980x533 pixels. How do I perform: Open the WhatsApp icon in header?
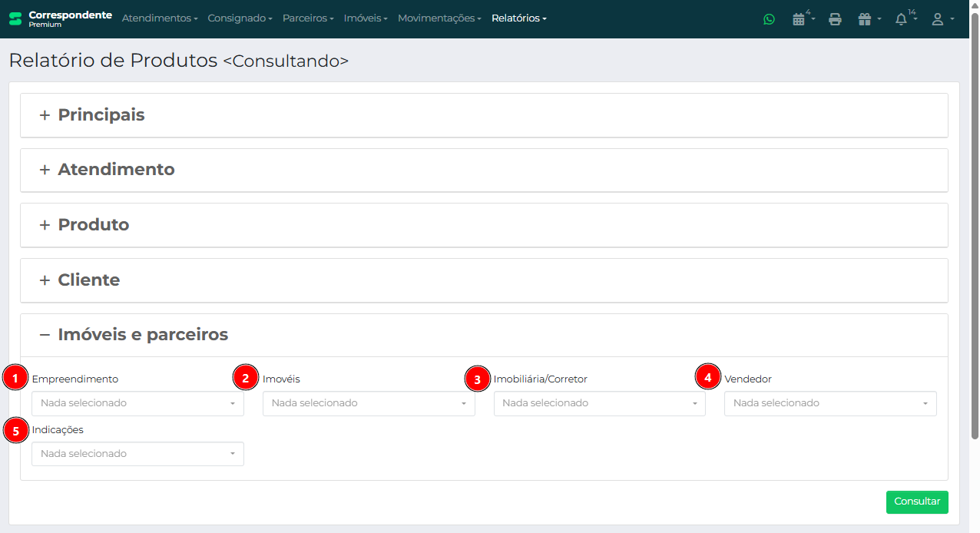[x=769, y=19]
